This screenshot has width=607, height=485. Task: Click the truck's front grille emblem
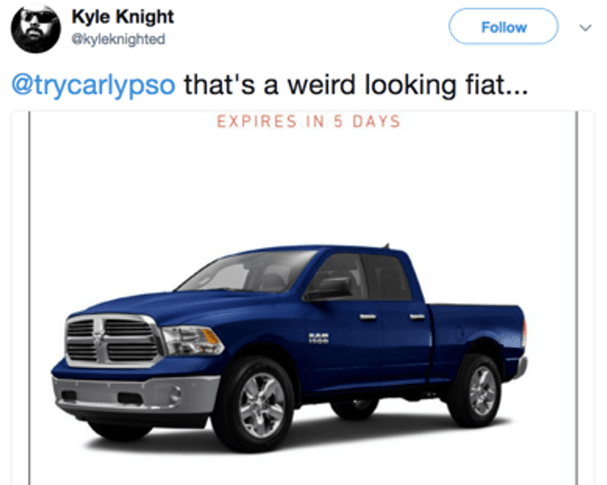pos(100,341)
